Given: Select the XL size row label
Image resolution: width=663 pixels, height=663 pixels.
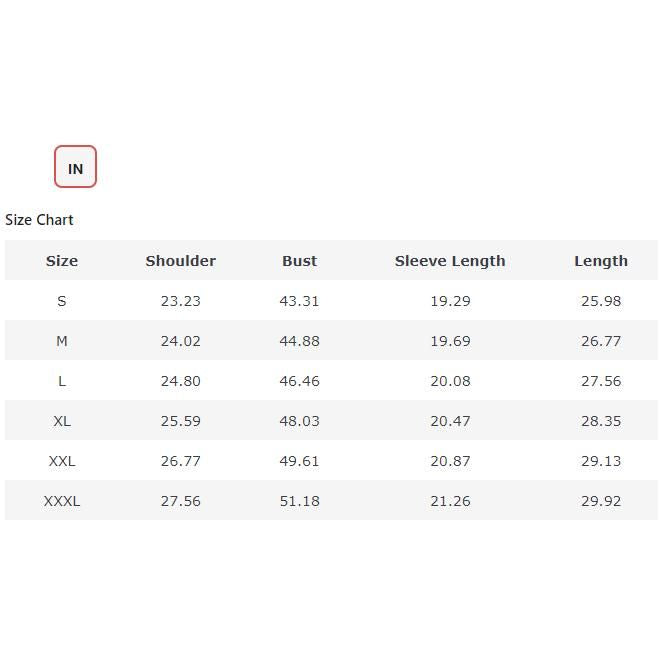Looking at the screenshot, I should tap(62, 421).
